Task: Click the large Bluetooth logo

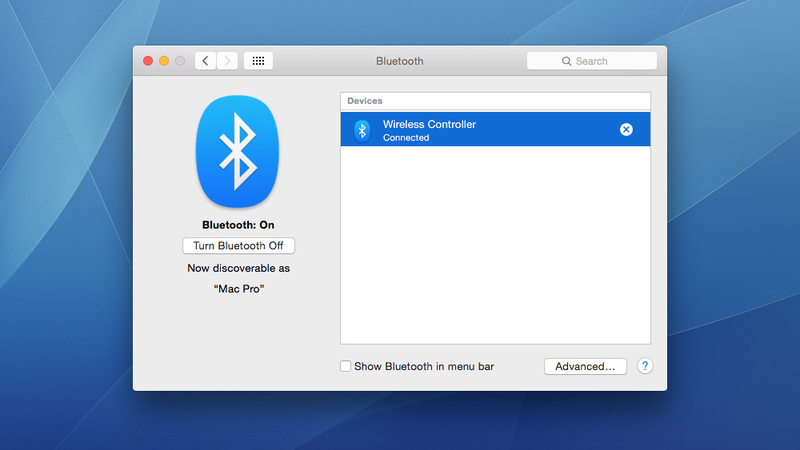Action: click(238, 152)
